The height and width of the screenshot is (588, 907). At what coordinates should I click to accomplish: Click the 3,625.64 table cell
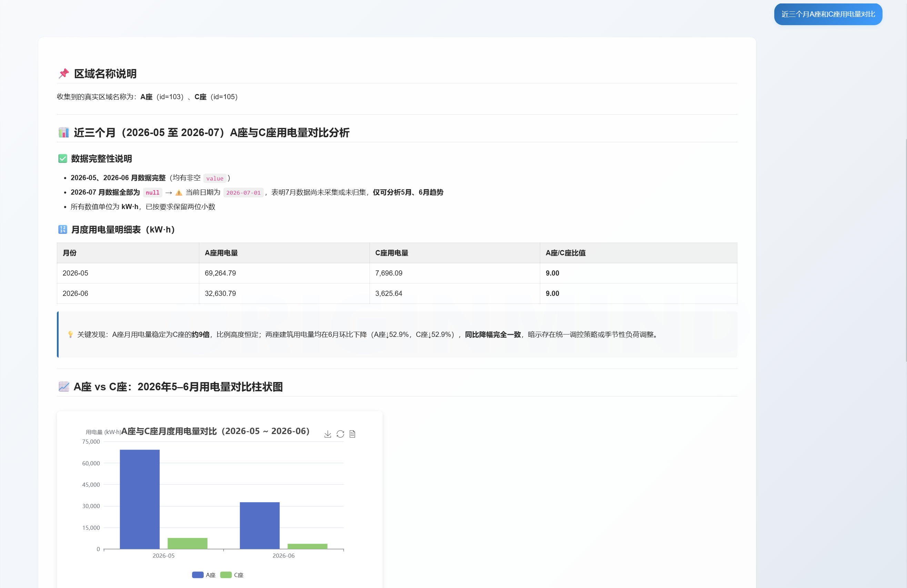[455, 293]
